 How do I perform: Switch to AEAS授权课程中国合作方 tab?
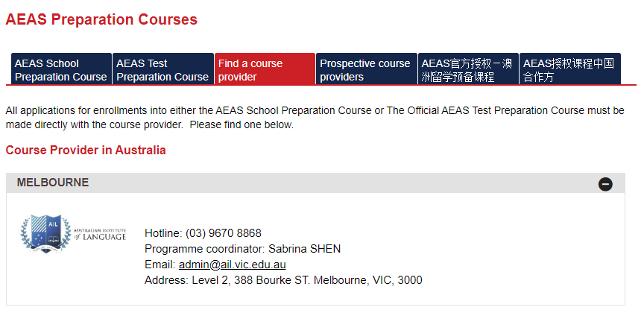click(x=570, y=69)
